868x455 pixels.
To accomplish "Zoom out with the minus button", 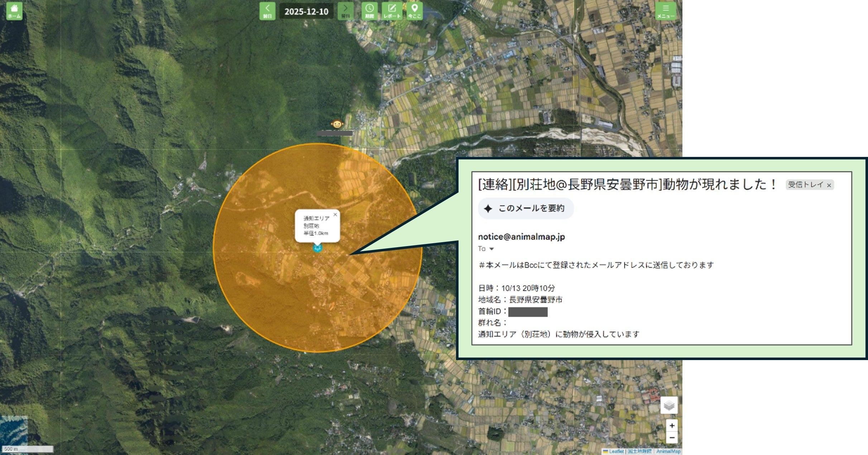I will point(672,437).
